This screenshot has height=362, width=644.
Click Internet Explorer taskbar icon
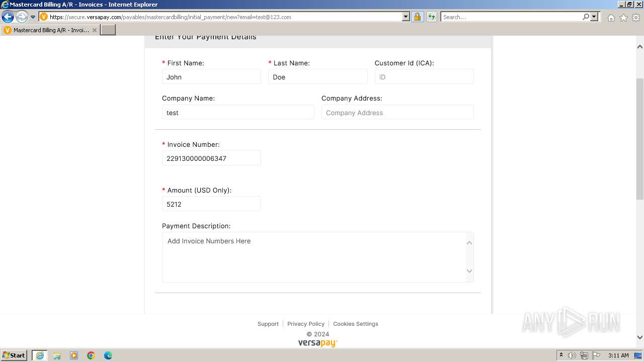pyautogui.click(x=40, y=355)
